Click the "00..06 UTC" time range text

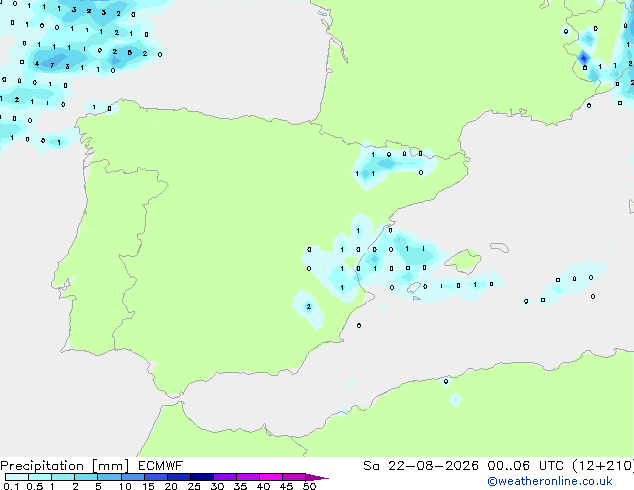(x=525, y=466)
